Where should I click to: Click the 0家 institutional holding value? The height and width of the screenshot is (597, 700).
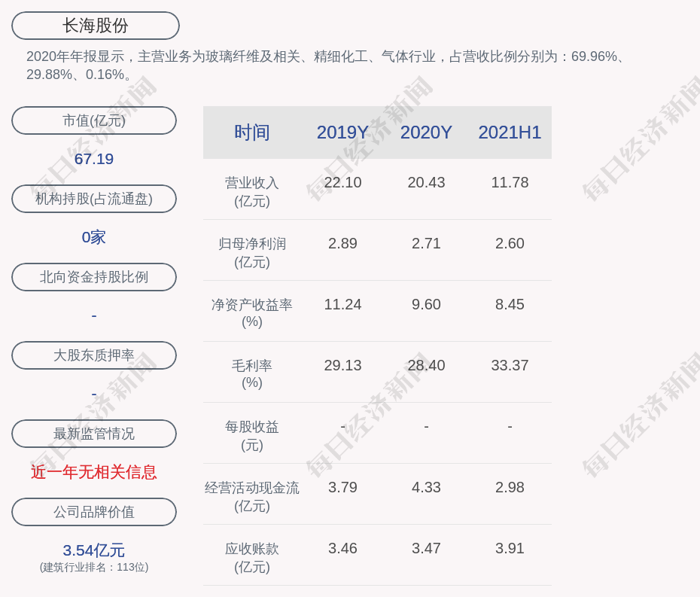[x=94, y=237]
